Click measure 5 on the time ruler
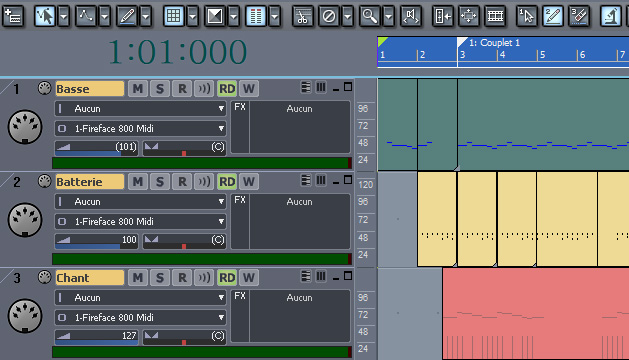 coord(542,55)
